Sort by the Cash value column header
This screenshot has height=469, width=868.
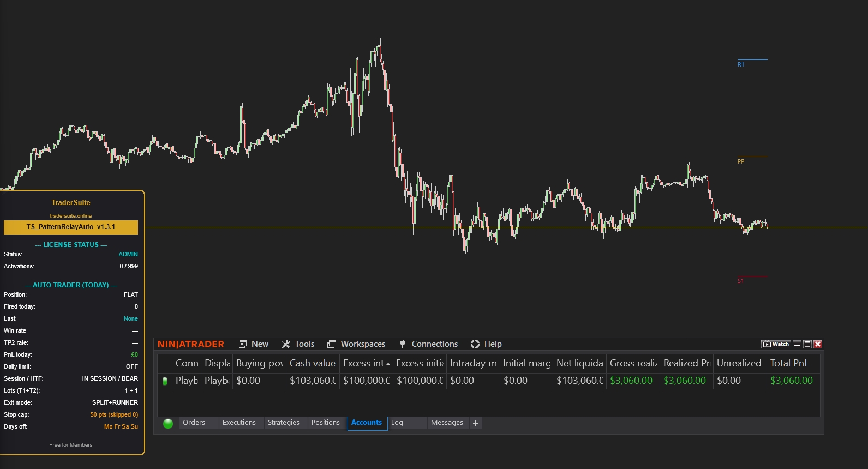(x=313, y=363)
